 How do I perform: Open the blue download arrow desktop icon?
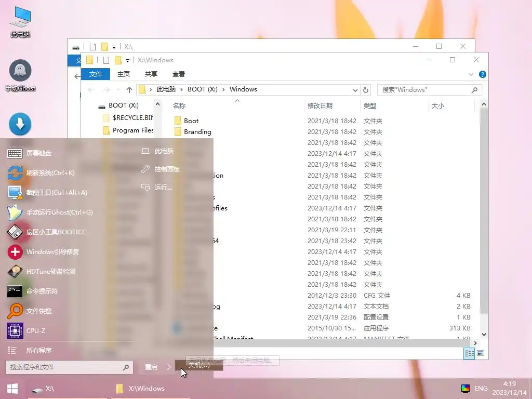click(20, 124)
